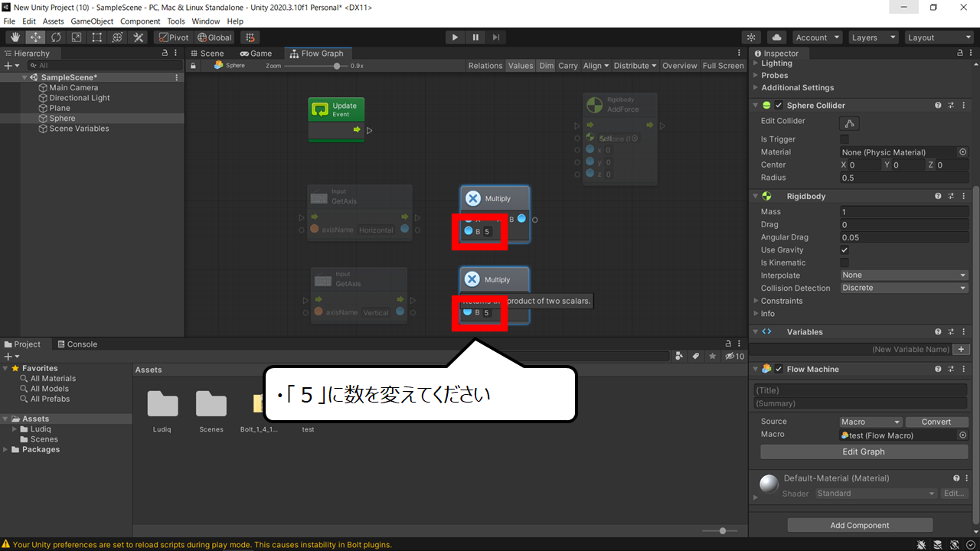Open the Collab sun icon
Screen dimensions: 980x551
pos(751,37)
